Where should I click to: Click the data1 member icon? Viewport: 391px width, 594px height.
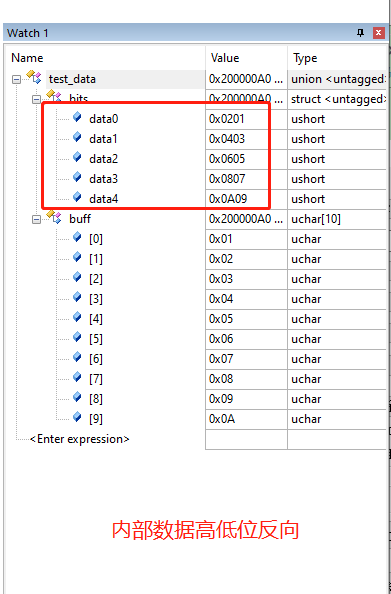pos(77,137)
